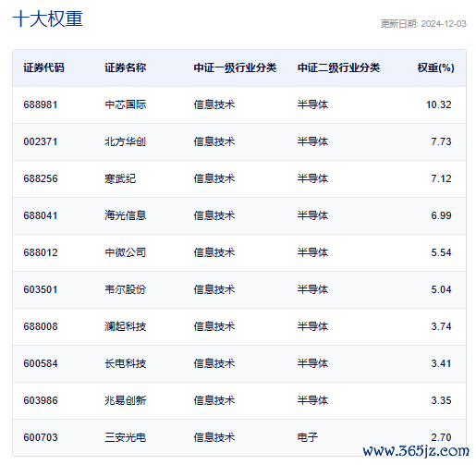476x465 pixels.
Task: Select the name 海光信息
Action: (126, 215)
